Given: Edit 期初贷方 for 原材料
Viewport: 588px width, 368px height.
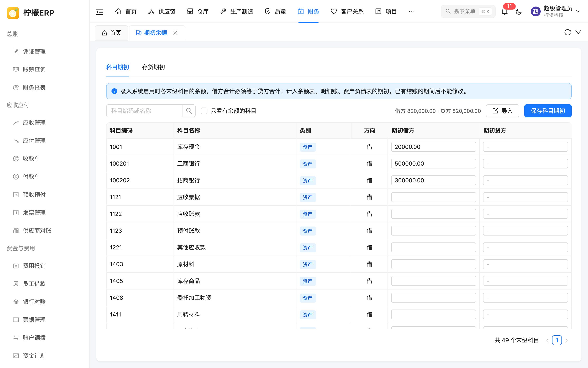Looking at the screenshot, I should [525, 264].
